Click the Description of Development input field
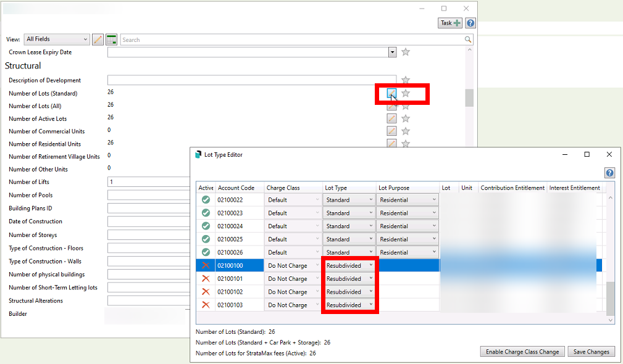Image resolution: width=623 pixels, height=364 pixels. tap(251, 80)
